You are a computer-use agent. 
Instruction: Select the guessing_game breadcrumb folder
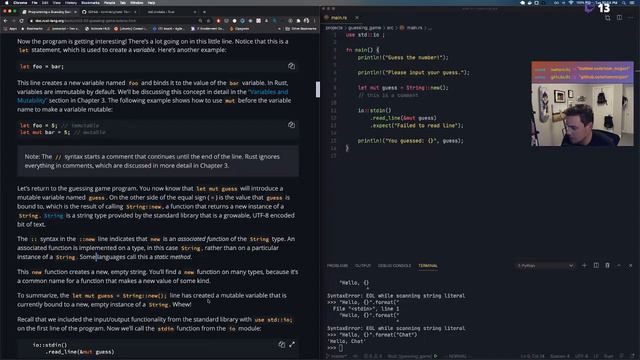tap(364, 27)
